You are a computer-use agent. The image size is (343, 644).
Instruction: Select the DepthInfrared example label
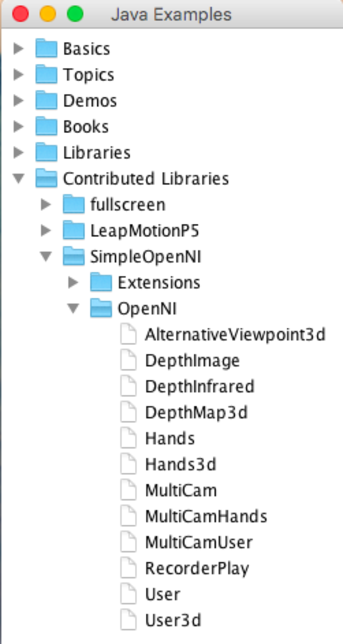coord(199,387)
